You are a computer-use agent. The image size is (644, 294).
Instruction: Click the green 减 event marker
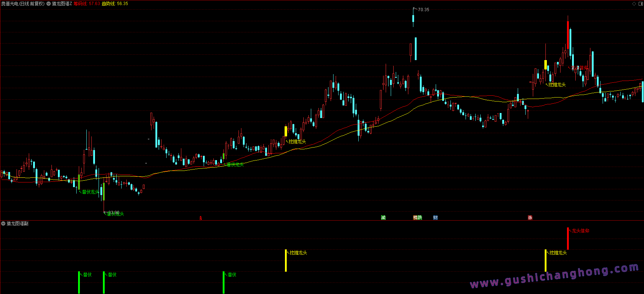[383, 218]
